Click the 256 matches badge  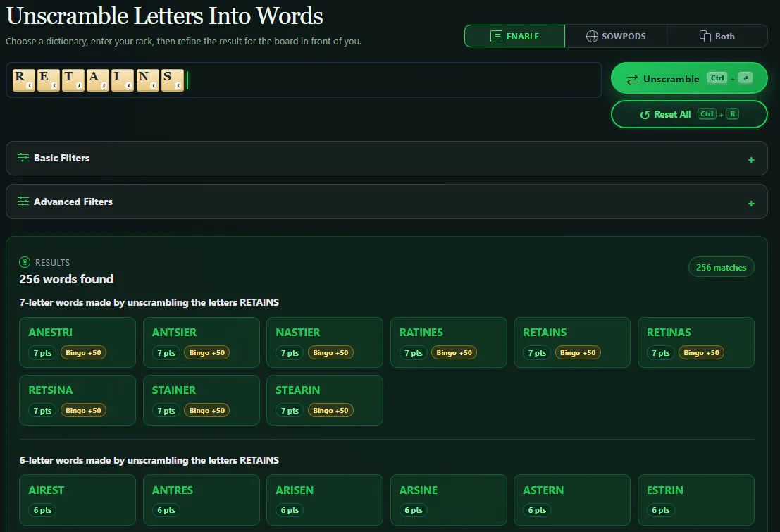click(722, 267)
